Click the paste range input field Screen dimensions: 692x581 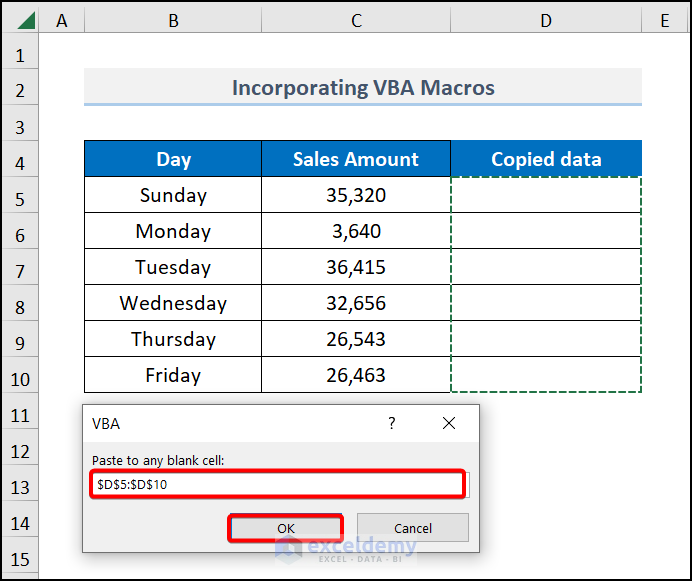coord(278,485)
